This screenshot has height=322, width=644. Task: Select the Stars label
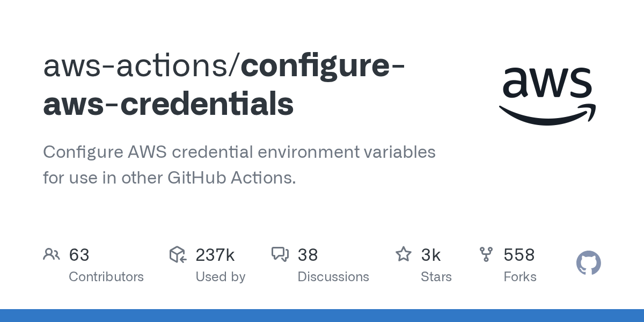tap(436, 277)
